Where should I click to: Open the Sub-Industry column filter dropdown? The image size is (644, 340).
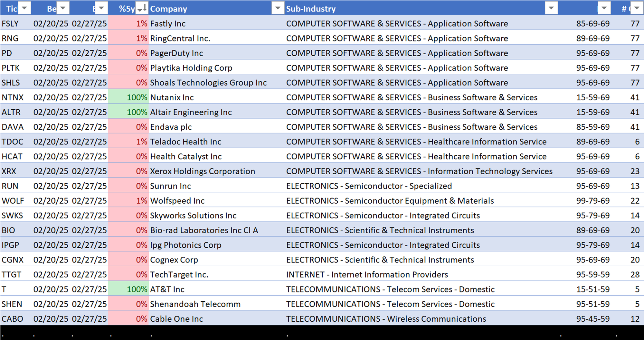pos(551,8)
